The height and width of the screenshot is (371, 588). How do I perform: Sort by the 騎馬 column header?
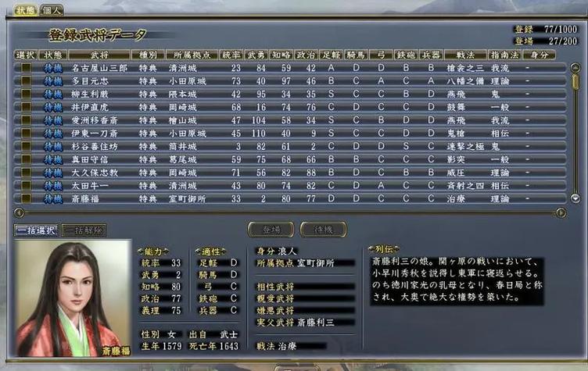[356, 55]
